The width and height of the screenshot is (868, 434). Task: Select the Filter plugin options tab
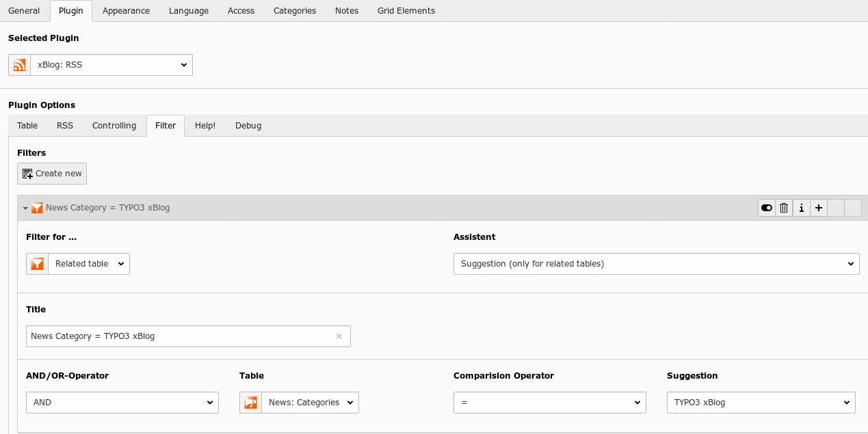point(166,126)
